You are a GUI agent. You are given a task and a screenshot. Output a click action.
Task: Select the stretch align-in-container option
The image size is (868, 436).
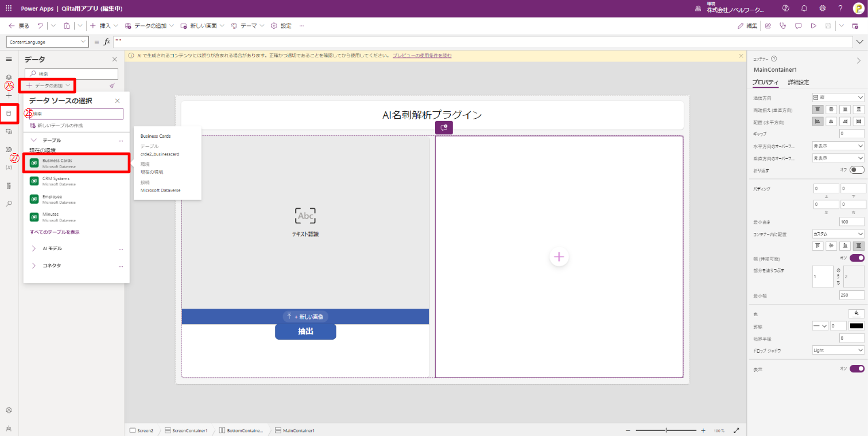click(859, 246)
